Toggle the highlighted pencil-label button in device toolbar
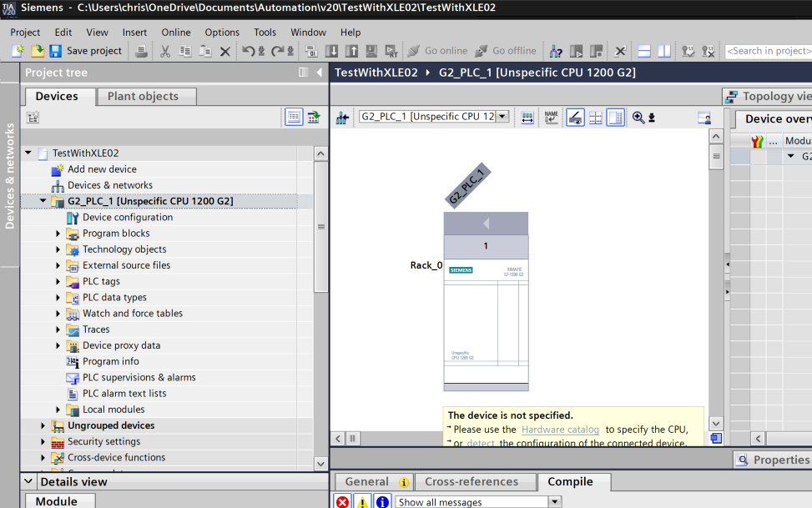The width and height of the screenshot is (812, 508). [x=575, y=118]
